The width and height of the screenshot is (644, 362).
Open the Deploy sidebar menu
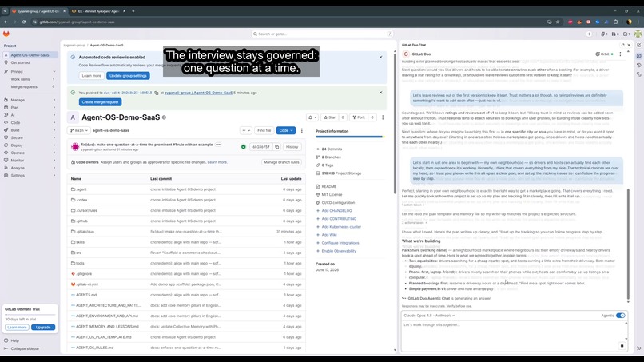click(30, 145)
